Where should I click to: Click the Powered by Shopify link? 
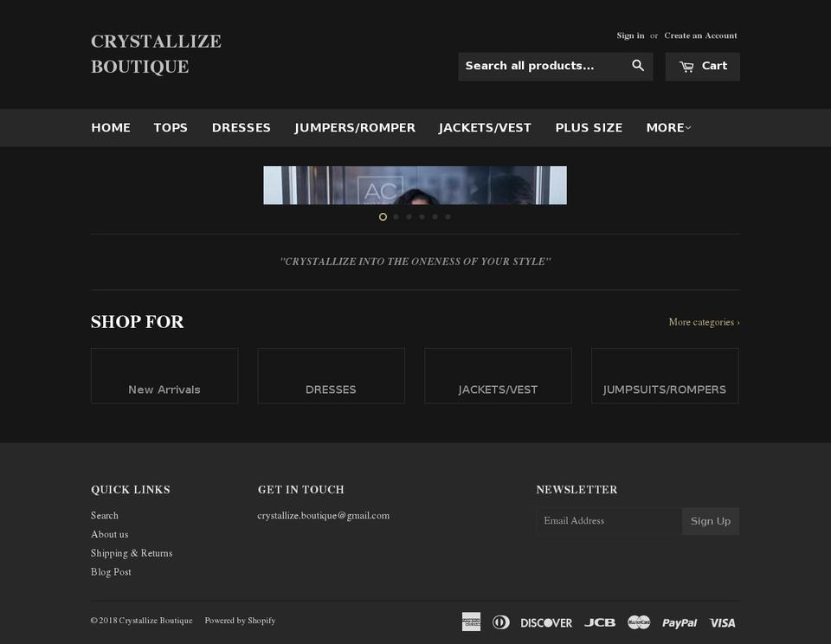(x=240, y=621)
